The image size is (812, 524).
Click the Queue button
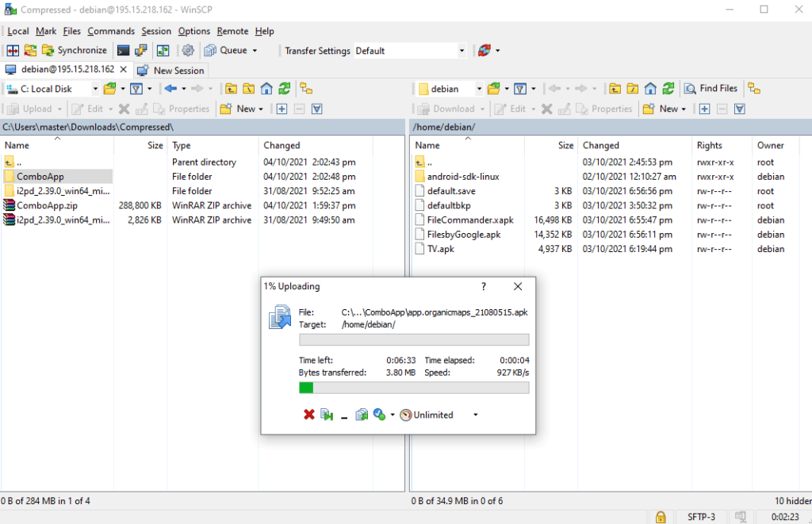coord(226,50)
